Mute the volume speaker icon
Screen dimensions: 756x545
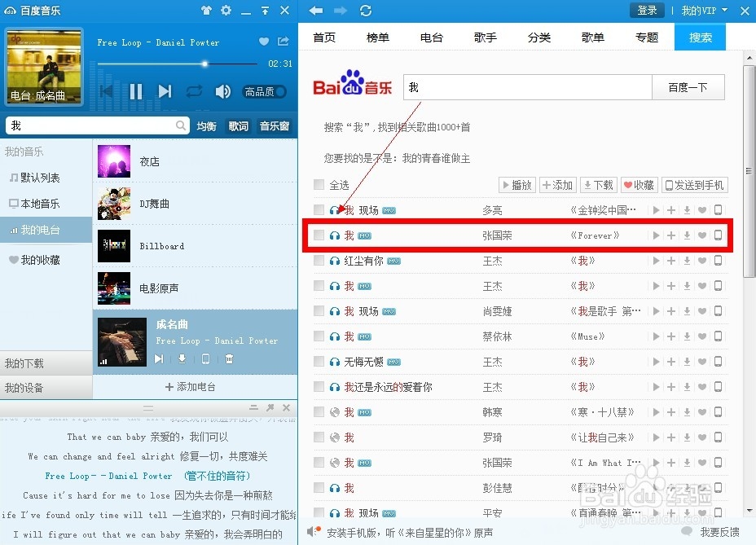pos(222,91)
